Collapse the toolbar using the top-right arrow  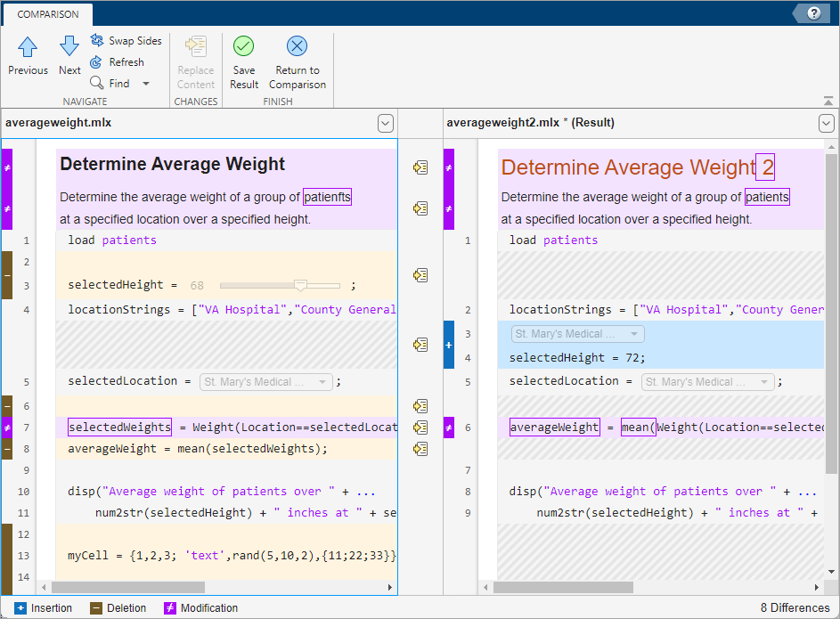(828, 100)
